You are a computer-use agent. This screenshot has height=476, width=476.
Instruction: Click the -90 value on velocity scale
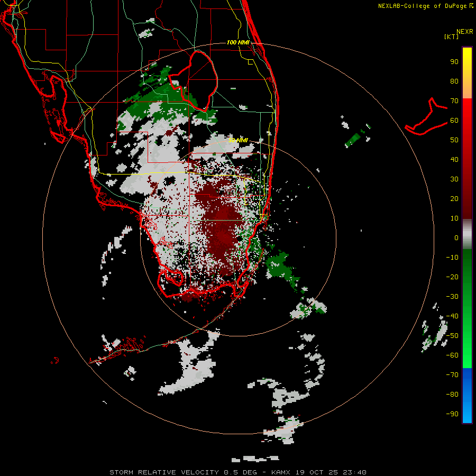point(452,414)
